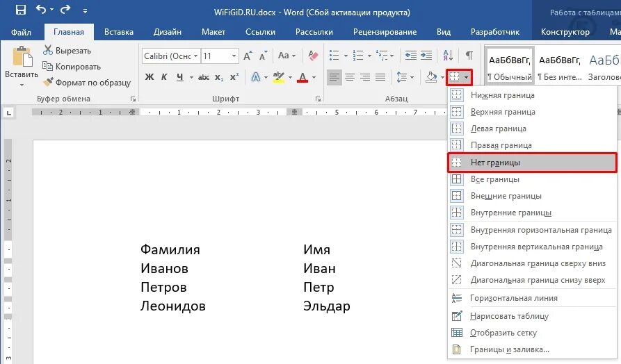This screenshot has width=621, height=364.
Task: Click the increase indent icon
Action: point(426,56)
